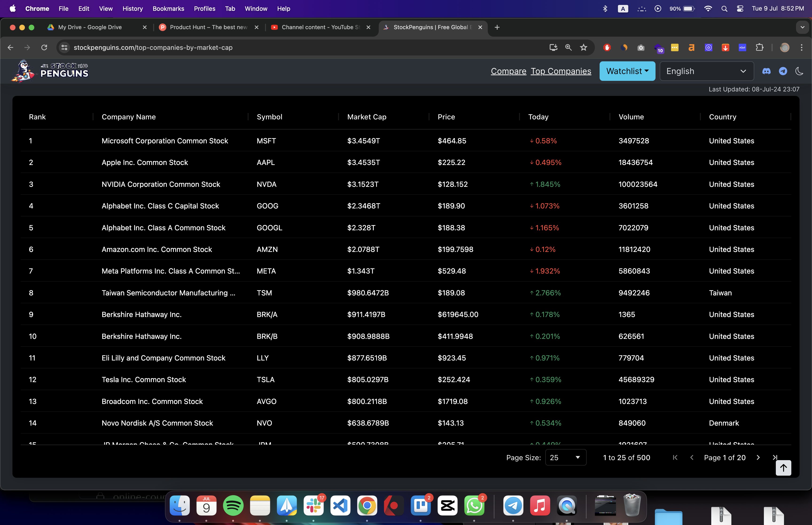The height and width of the screenshot is (525, 812).
Task: Bookmark this page with the star icon
Action: [584, 47]
